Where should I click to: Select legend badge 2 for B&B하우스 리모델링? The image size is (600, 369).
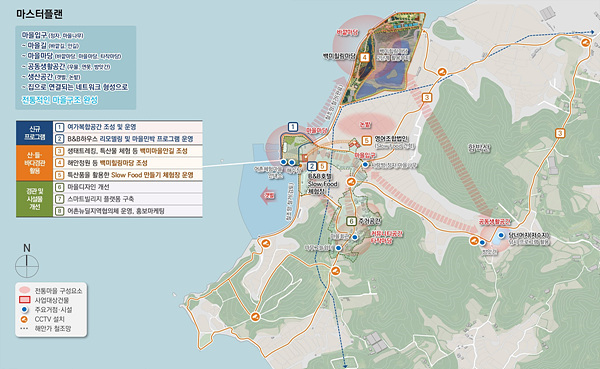pyautogui.click(x=59, y=139)
